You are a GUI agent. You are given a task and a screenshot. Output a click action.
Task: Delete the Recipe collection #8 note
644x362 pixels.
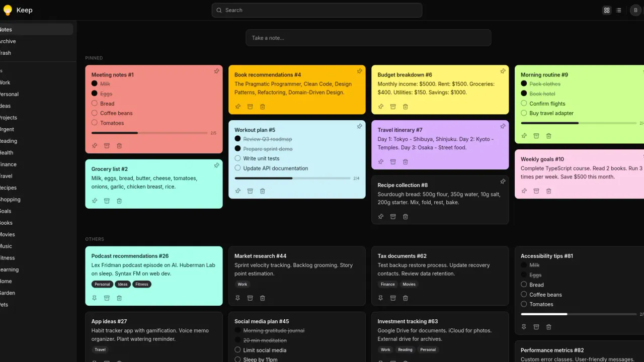pyautogui.click(x=406, y=217)
